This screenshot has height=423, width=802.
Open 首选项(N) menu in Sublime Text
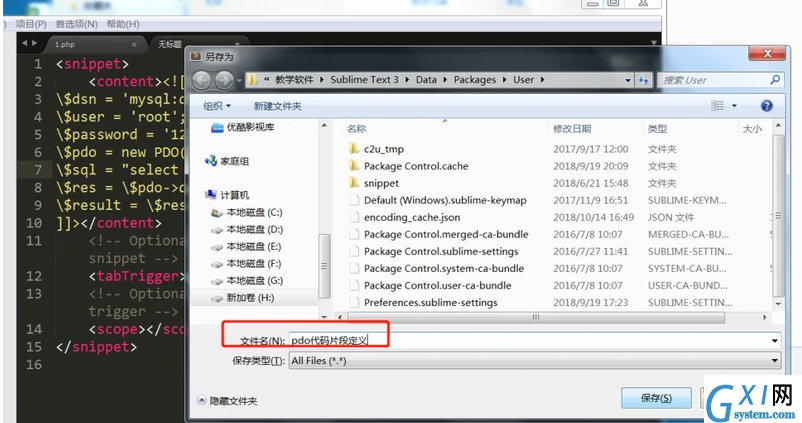pyautogui.click(x=76, y=24)
